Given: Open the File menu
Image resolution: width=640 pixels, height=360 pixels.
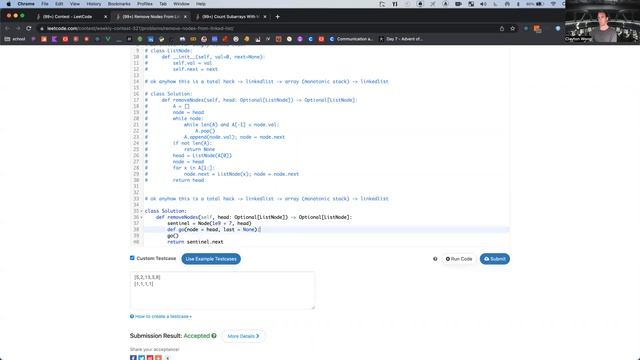Looking at the screenshot, I should click(x=45, y=4).
